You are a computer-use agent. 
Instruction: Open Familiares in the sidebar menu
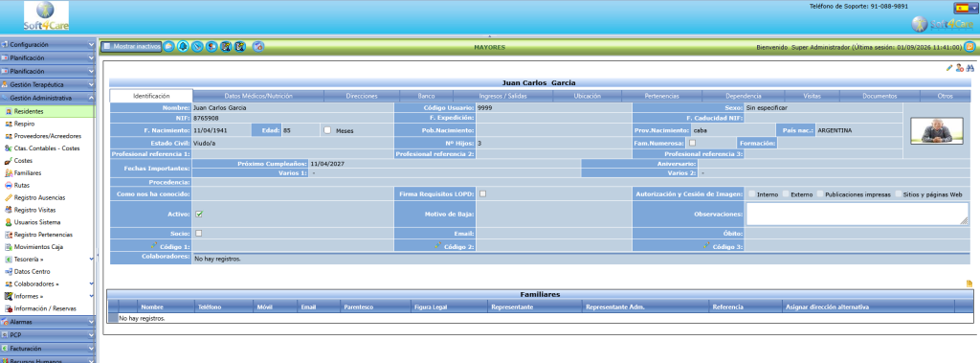click(x=27, y=172)
